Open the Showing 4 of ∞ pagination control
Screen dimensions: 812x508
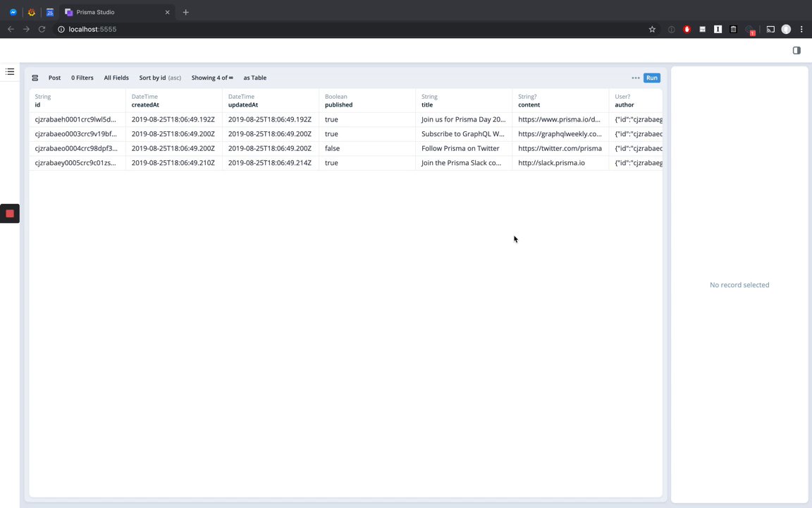(x=212, y=78)
